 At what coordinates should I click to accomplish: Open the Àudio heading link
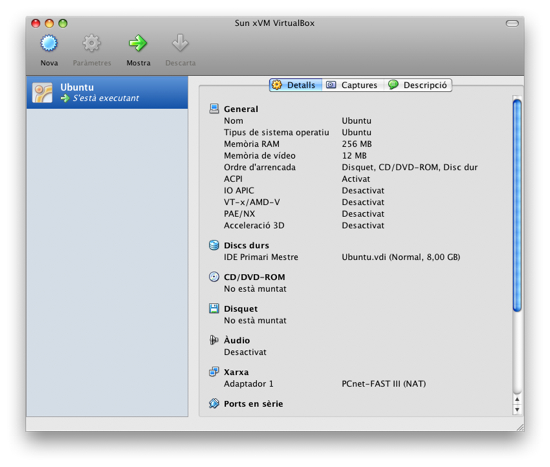click(237, 340)
